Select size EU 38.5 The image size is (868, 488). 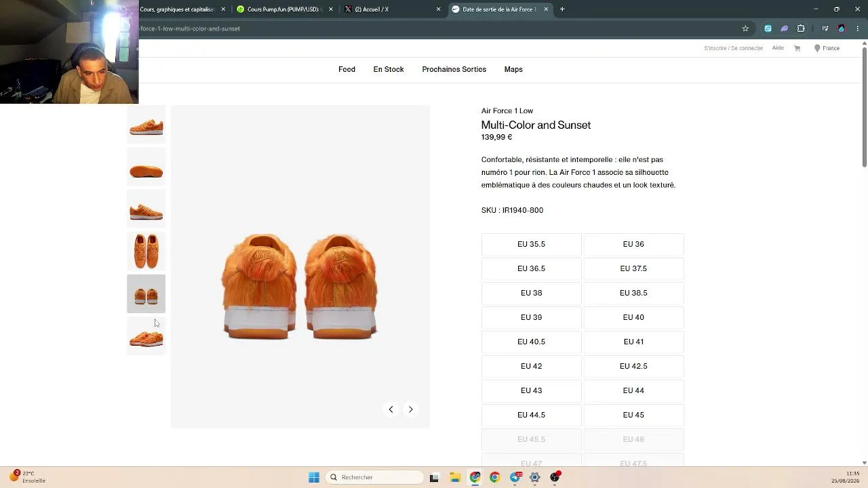pyautogui.click(x=633, y=293)
